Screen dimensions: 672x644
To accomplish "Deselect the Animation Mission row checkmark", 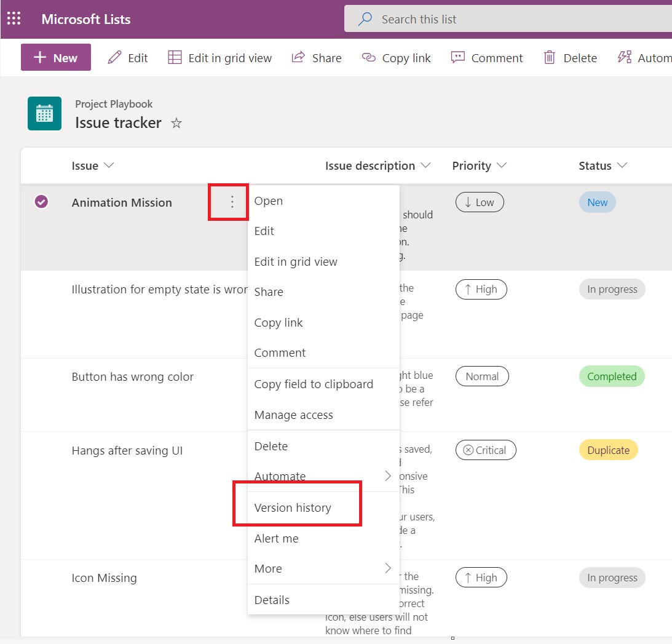I will coord(41,202).
